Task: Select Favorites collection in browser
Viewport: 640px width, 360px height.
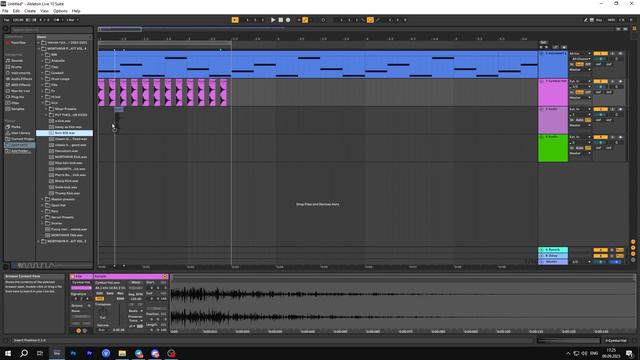Action: tap(16, 42)
